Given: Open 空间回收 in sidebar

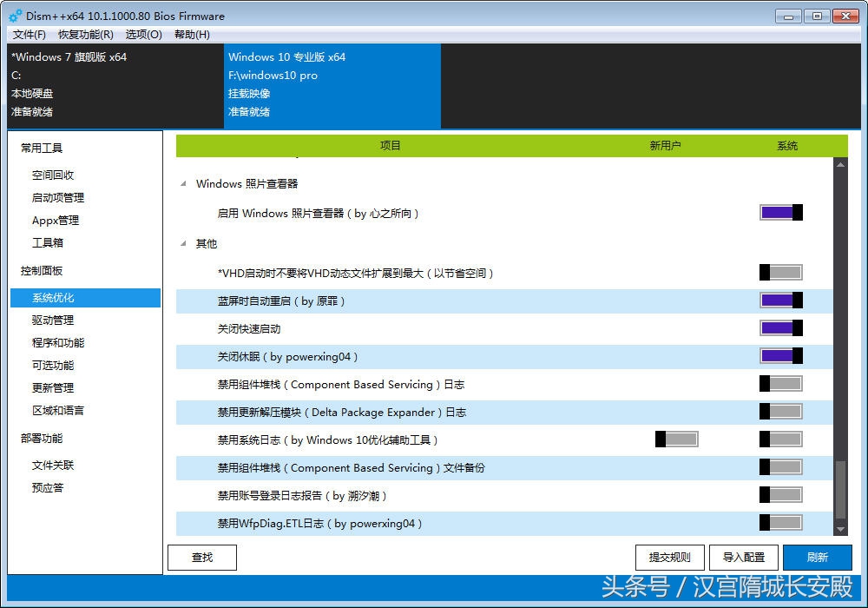Looking at the screenshot, I should [53, 175].
